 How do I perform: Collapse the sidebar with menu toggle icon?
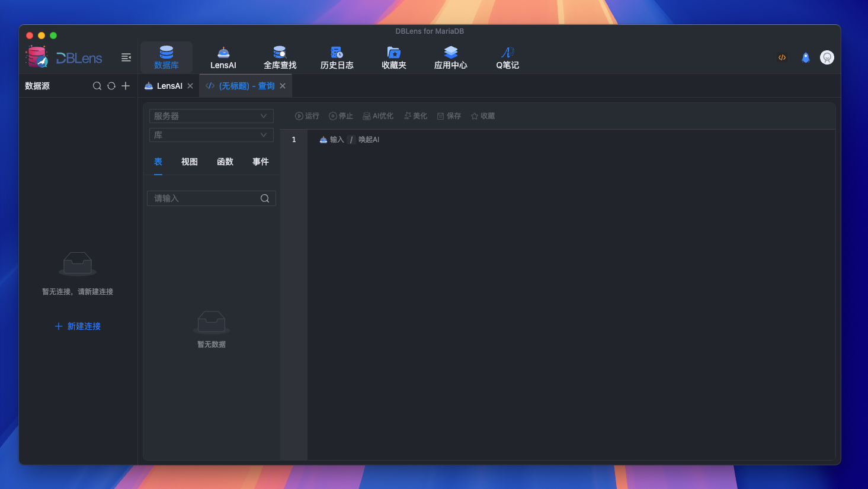pyautogui.click(x=126, y=57)
